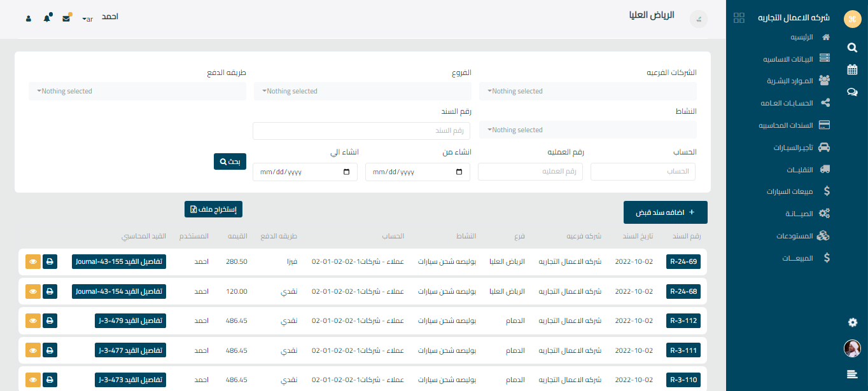
Task: Click the settings gear icon
Action: coord(852,322)
